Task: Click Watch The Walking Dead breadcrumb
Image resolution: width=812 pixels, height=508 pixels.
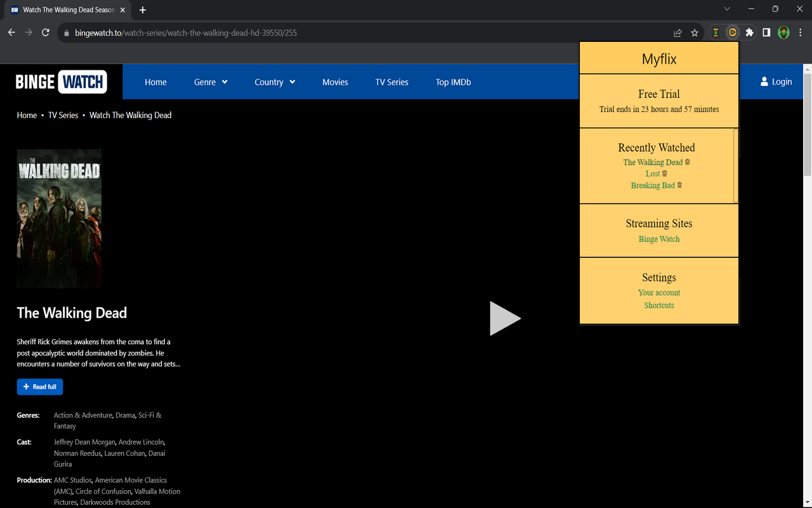Action: pyautogui.click(x=131, y=115)
